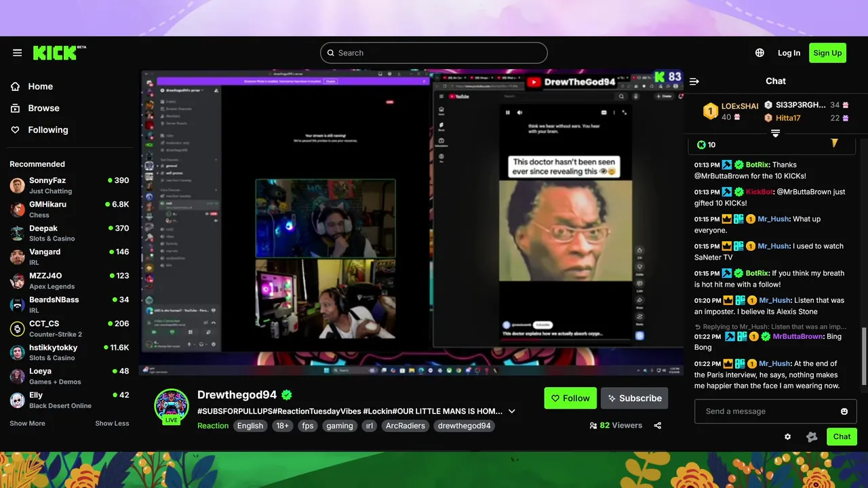The height and width of the screenshot is (488, 868).
Task: Open Elly recommended channel
Action: click(69, 400)
